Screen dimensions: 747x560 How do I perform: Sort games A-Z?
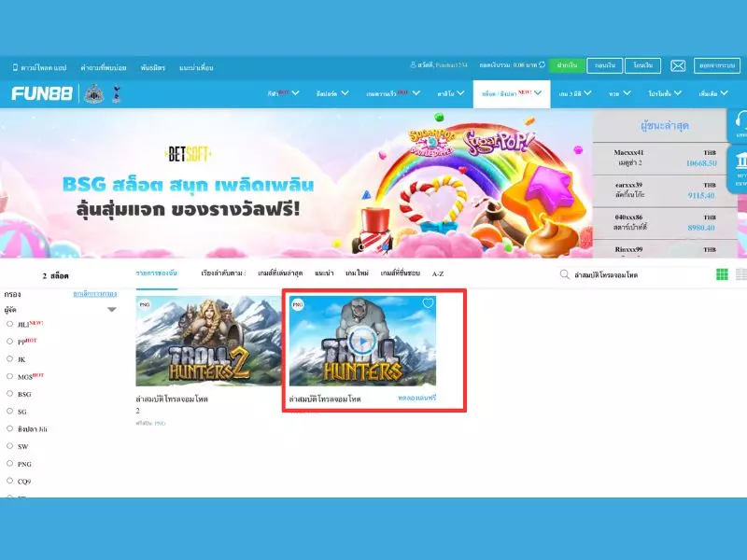click(438, 273)
